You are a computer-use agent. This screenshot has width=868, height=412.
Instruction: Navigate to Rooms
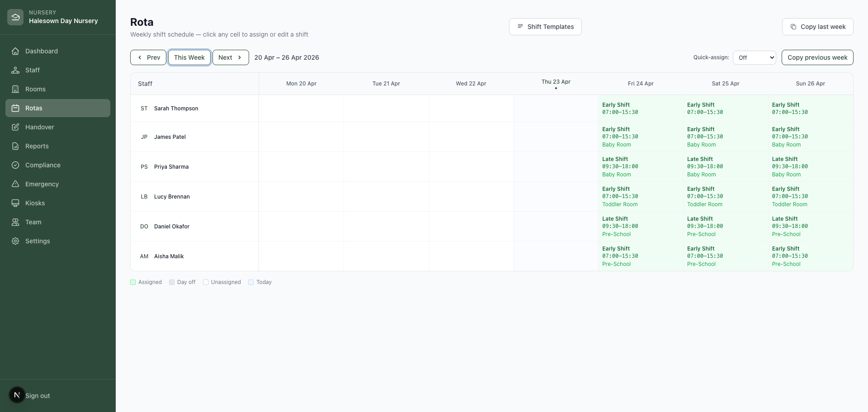[58, 89]
